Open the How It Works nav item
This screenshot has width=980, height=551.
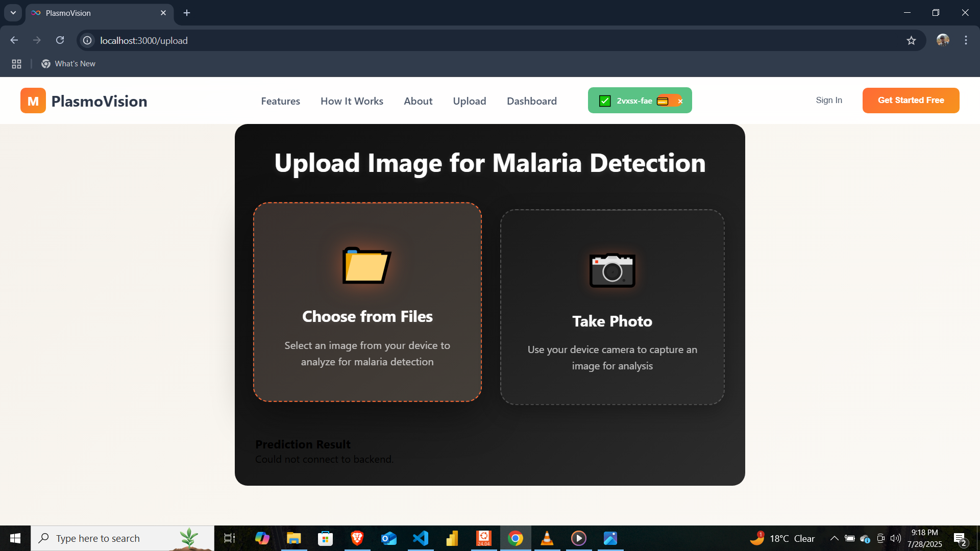(352, 101)
